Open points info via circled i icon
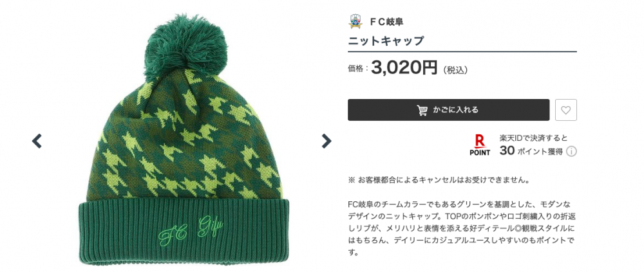This screenshot has width=644, height=272. tap(571, 151)
